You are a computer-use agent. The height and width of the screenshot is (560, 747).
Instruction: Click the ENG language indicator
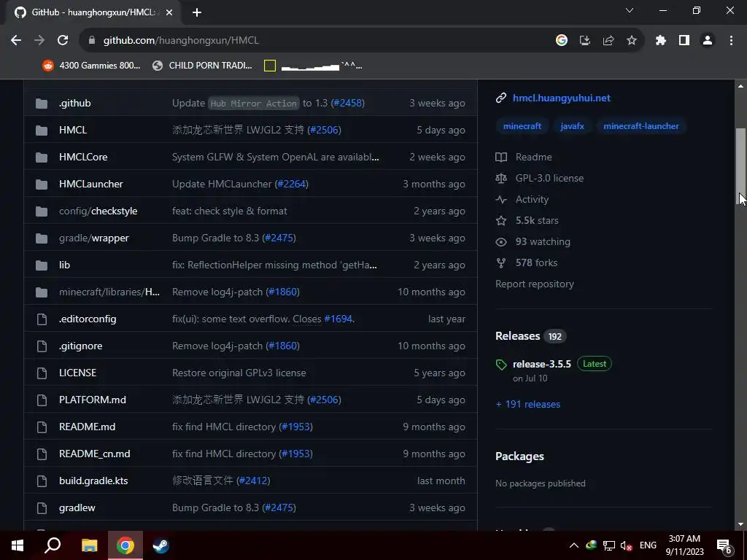click(648, 545)
